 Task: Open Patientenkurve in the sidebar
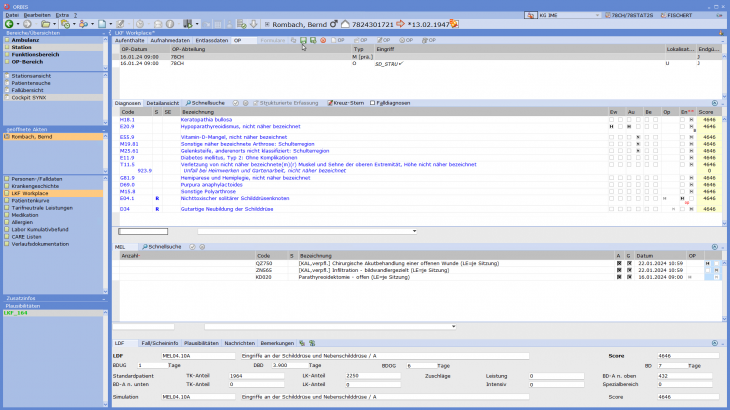[31, 199]
